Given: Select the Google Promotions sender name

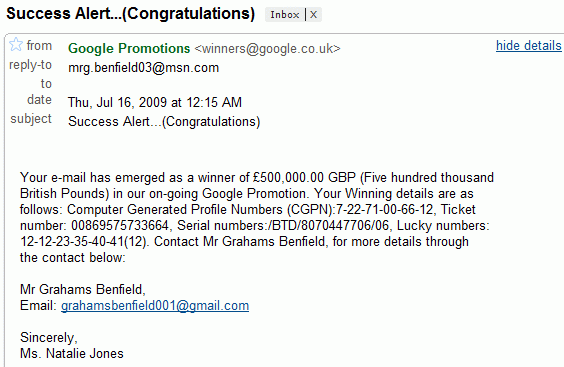Looking at the screenshot, I should pyautogui.click(x=129, y=48).
